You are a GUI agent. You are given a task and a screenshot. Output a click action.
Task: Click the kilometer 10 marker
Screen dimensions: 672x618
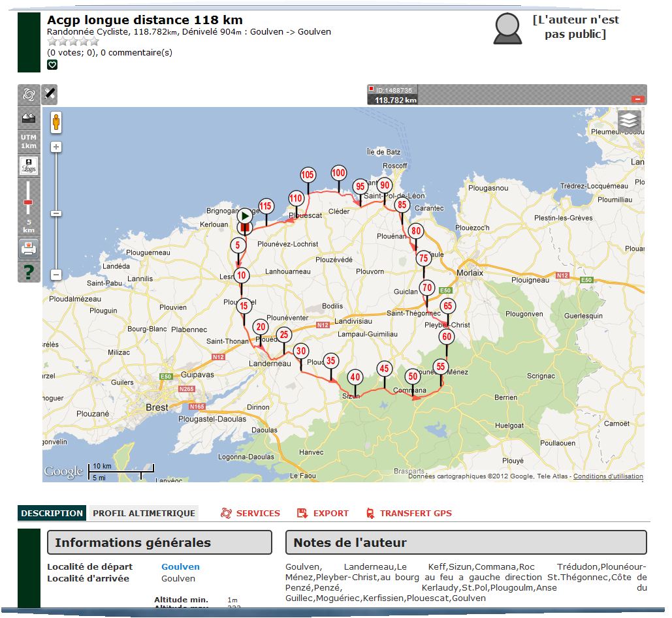click(242, 275)
